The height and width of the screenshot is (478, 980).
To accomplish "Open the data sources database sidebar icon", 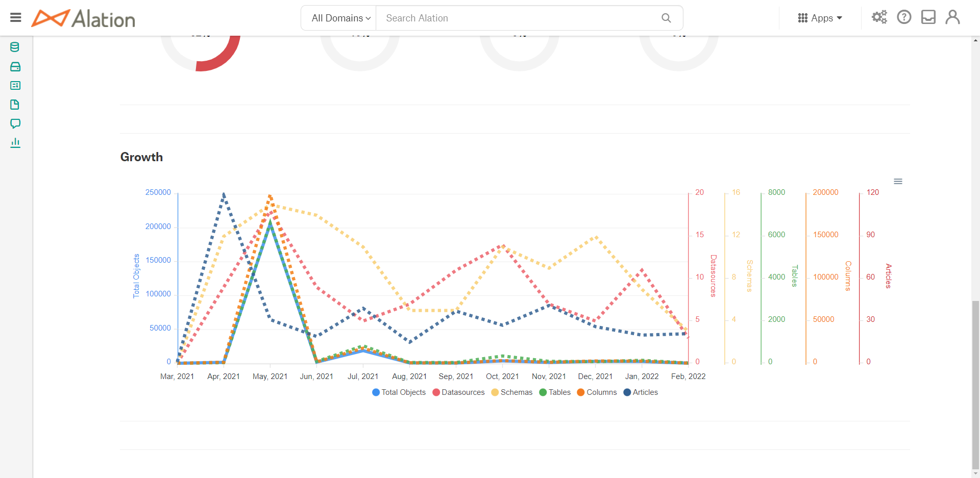I will (x=15, y=47).
